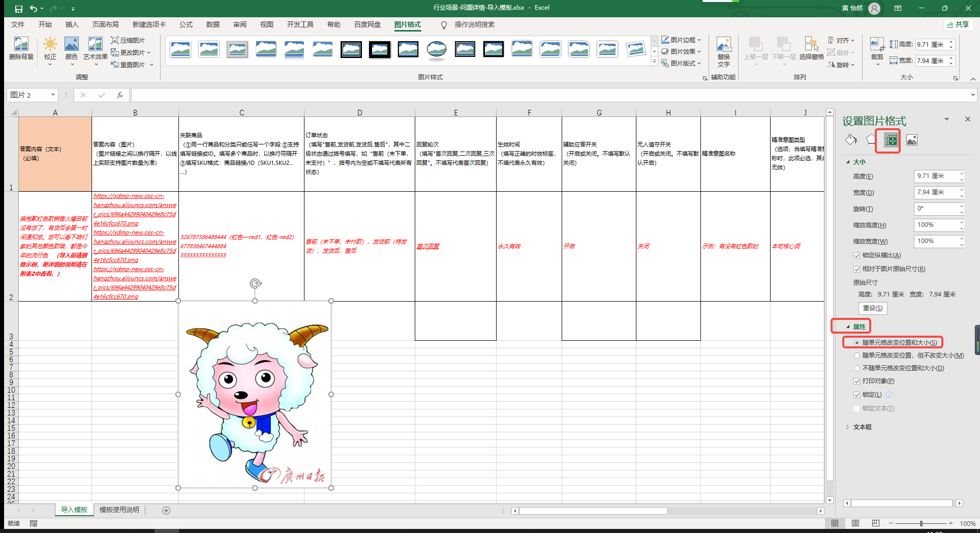
Task: Click the Remove Background (删除背景) icon
Action: pyautogui.click(x=21, y=48)
